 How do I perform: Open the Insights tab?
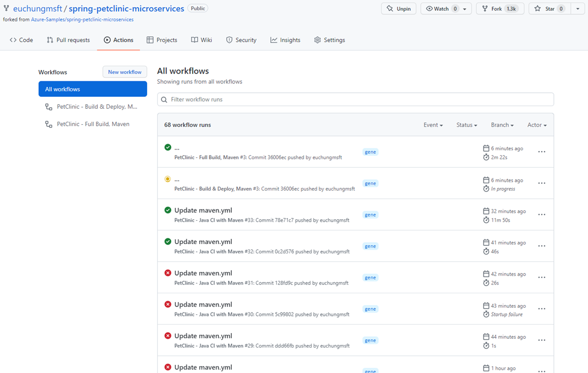click(285, 40)
